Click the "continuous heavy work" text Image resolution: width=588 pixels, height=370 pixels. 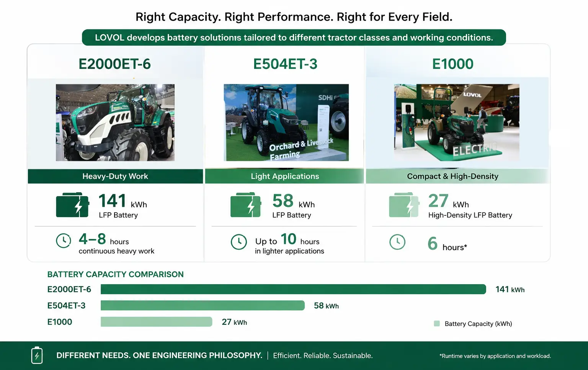[x=116, y=251]
